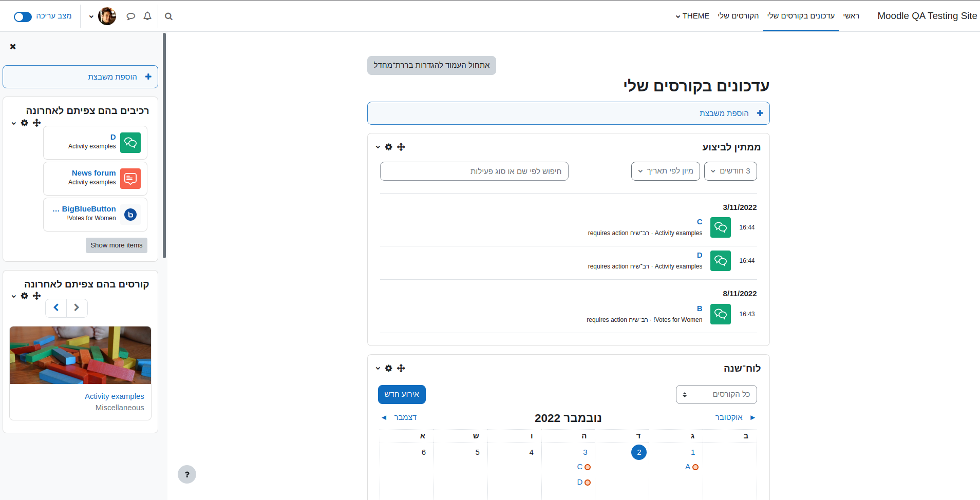Screen dimensions: 980x500
Task: Open the מיון לפי תאריך sort dropdown
Action: coord(666,171)
